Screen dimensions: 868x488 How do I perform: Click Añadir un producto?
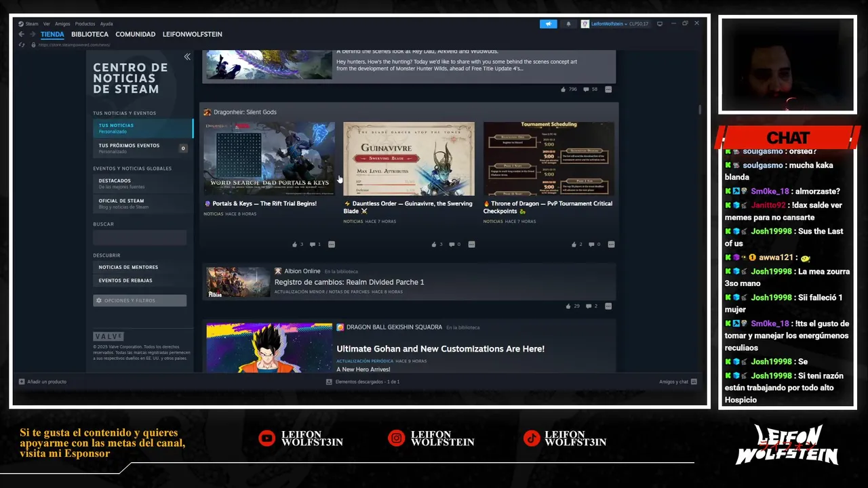click(x=43, y=382)
